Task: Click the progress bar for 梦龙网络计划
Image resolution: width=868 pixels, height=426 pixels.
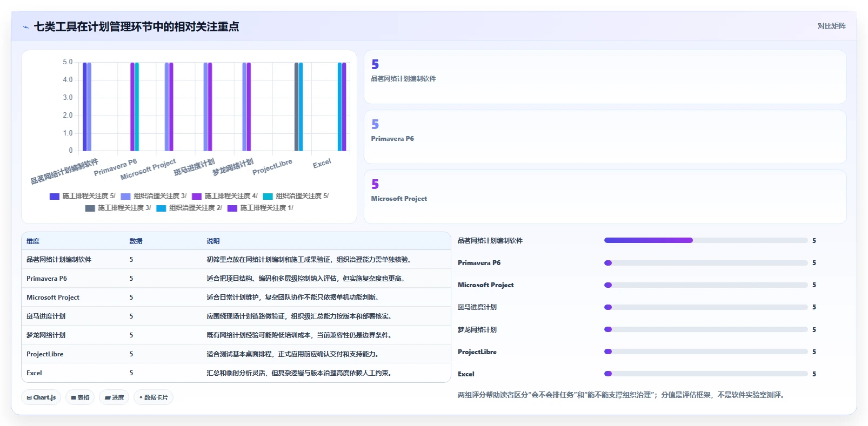Action: click(706, 329)
